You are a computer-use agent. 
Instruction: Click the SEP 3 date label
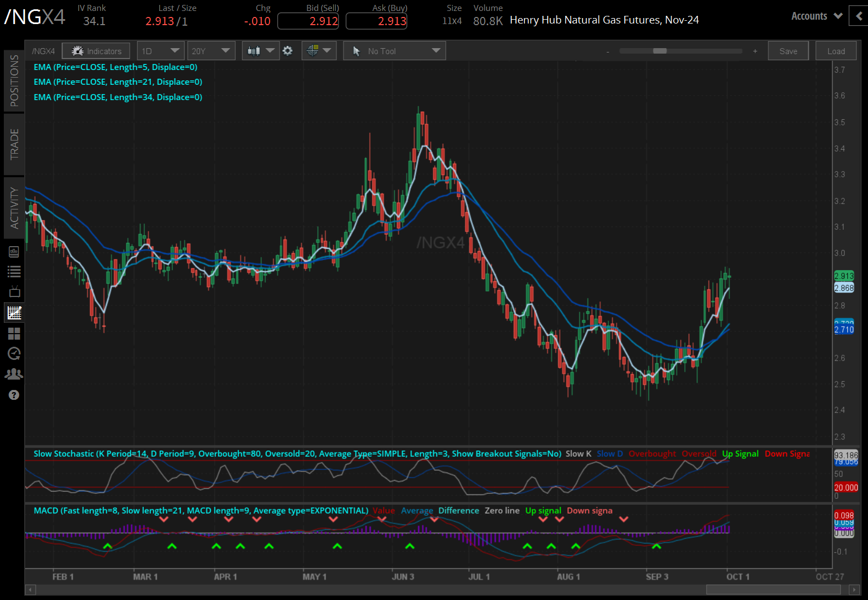(657, 576)
